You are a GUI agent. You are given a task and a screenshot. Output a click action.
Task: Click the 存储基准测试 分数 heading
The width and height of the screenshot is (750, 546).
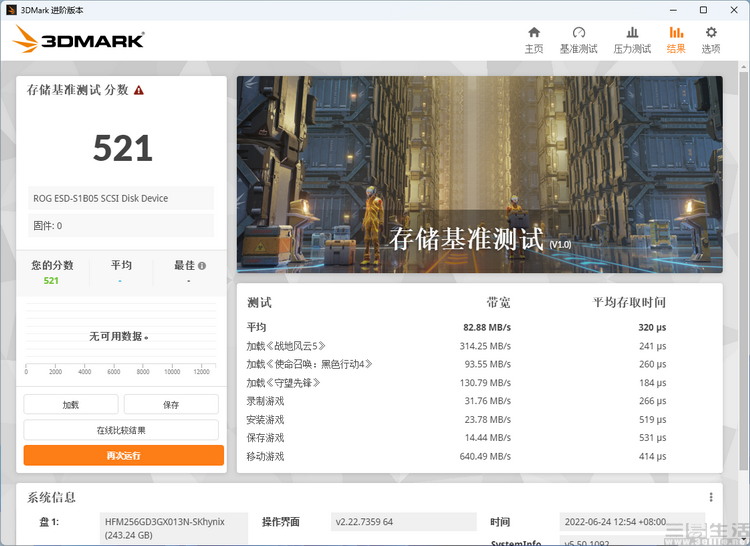click(77, 90)
